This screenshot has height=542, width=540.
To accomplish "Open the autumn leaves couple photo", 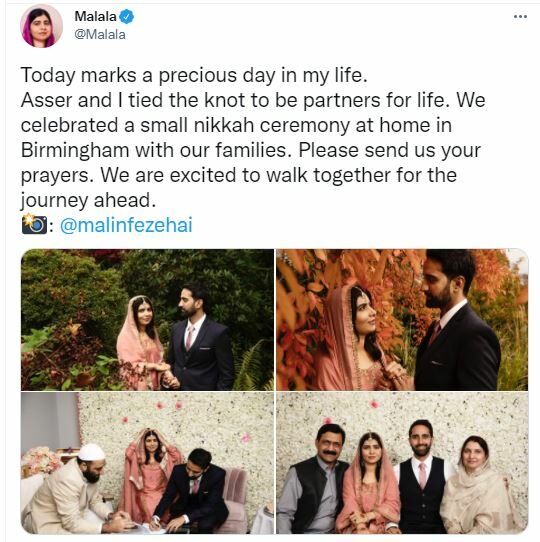I will click(402, 320).
